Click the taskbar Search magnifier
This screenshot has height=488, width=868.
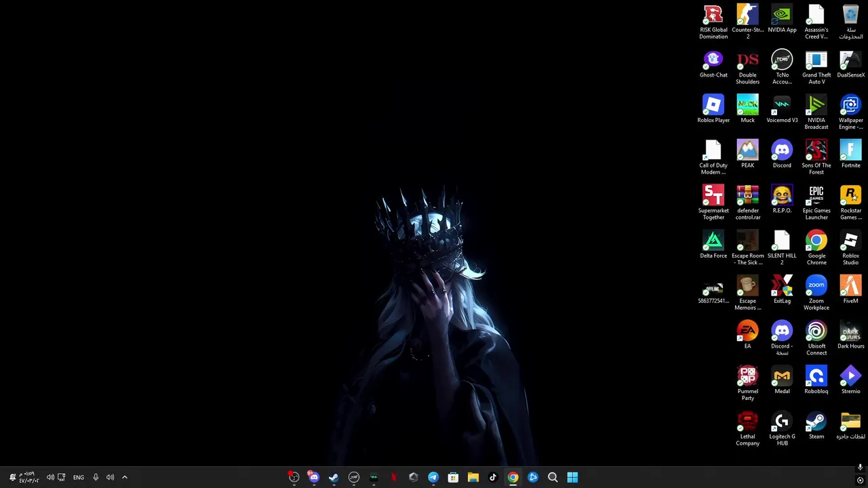pos(553,477)
